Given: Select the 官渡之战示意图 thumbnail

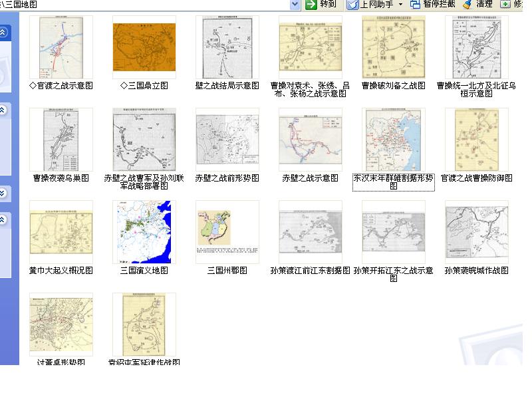Looking at the screenshot, I should point(61,47).
